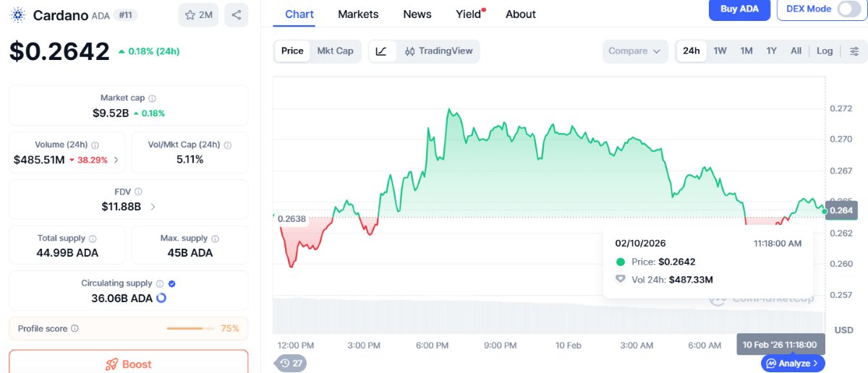Click the Profile score info icon
Screen dimensions: 868x373
[x=75, y=329]
